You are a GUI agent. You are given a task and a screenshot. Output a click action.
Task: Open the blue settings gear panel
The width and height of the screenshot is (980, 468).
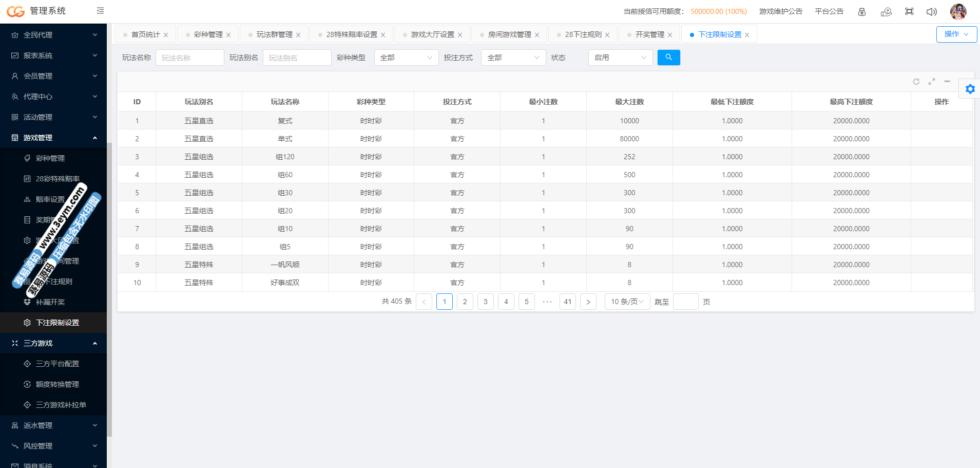coord(970,89)
